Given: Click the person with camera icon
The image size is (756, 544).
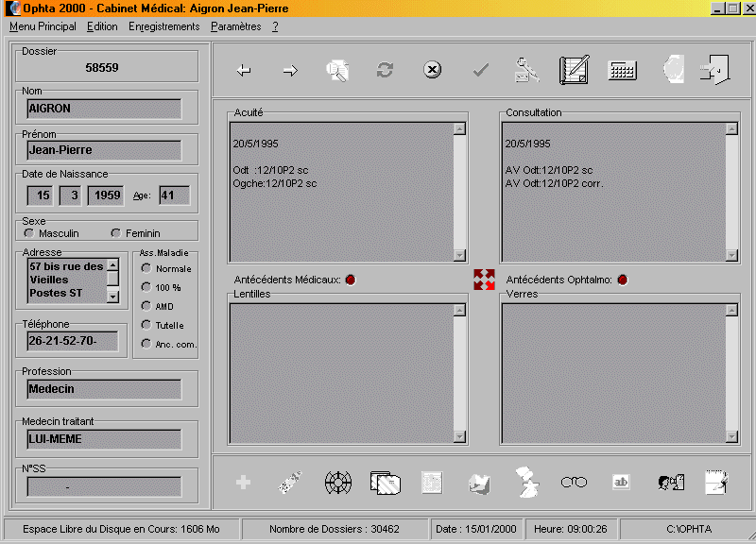Looking at the screenshot, I should coord(671,483).
